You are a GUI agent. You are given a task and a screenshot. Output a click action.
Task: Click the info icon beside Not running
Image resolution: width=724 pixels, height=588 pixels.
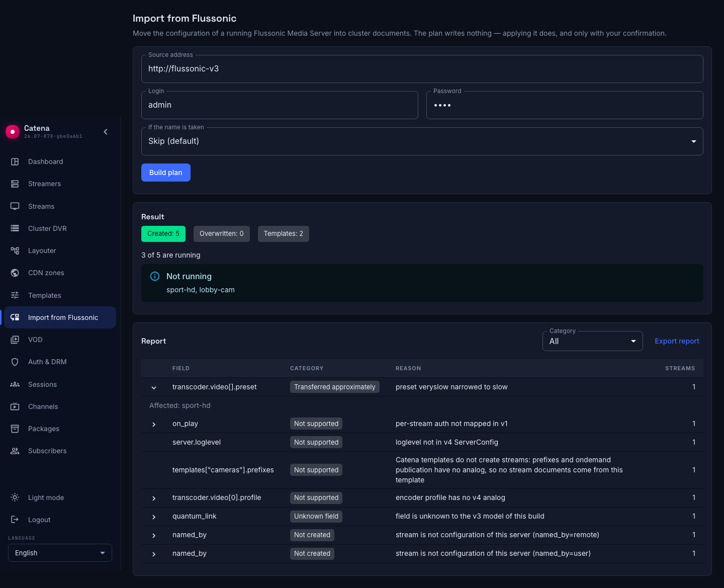pyautogui.click(x=155, y=276)
